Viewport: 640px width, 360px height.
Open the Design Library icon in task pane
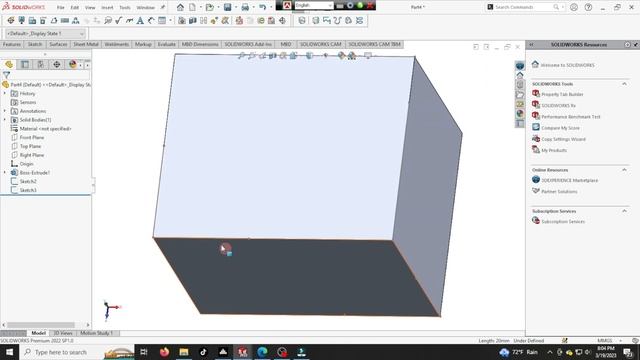coord(520,85)
